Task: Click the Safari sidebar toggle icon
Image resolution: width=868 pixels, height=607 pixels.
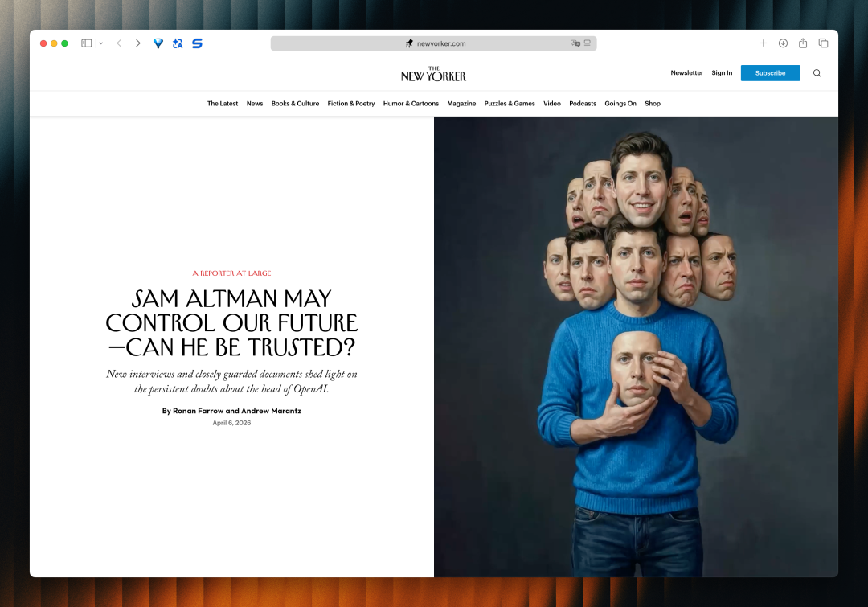Action: (x=87, y=43)
